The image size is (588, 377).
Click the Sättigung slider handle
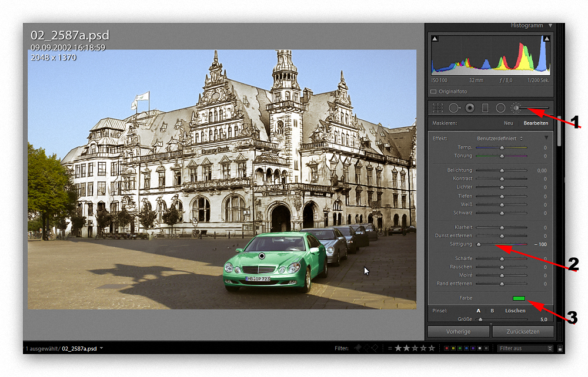(479, 244)
